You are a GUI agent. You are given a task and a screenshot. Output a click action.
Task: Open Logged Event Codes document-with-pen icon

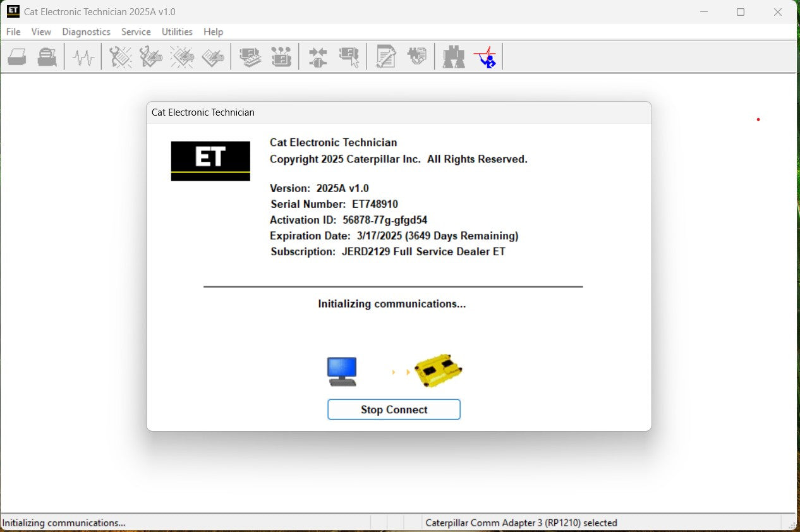click(x=213, y=57)
